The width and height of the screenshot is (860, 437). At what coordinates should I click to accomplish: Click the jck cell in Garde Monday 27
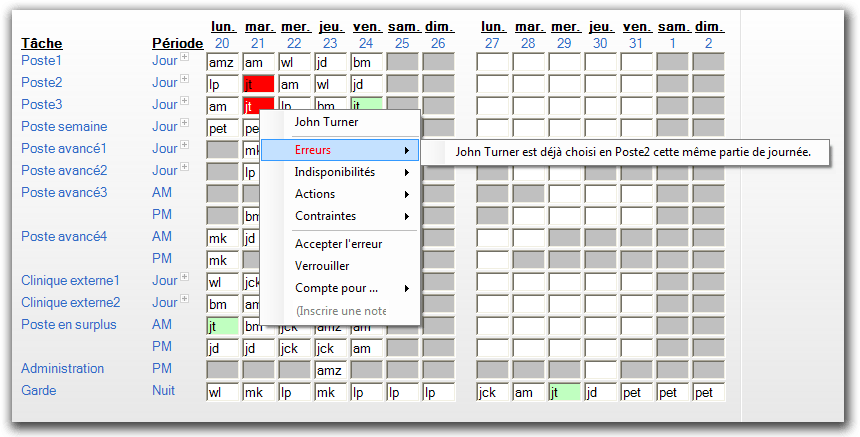tap(493, 392)
